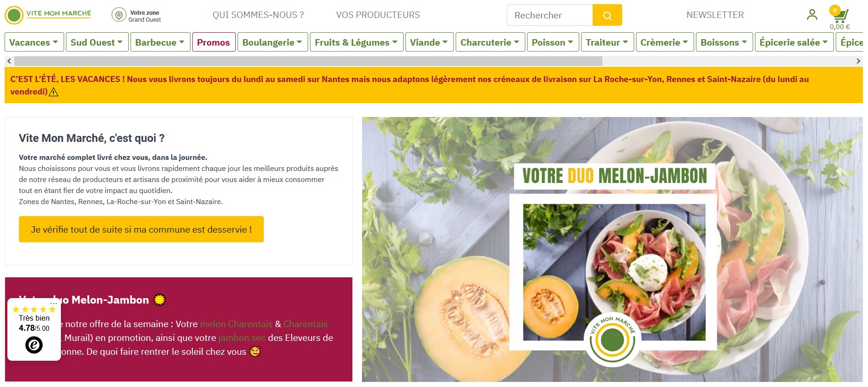Image resolution: width=868 pixels, height=387 pixels.
Task: Expand the Fruits & Légumes dropdown
Action: [357, 42]
